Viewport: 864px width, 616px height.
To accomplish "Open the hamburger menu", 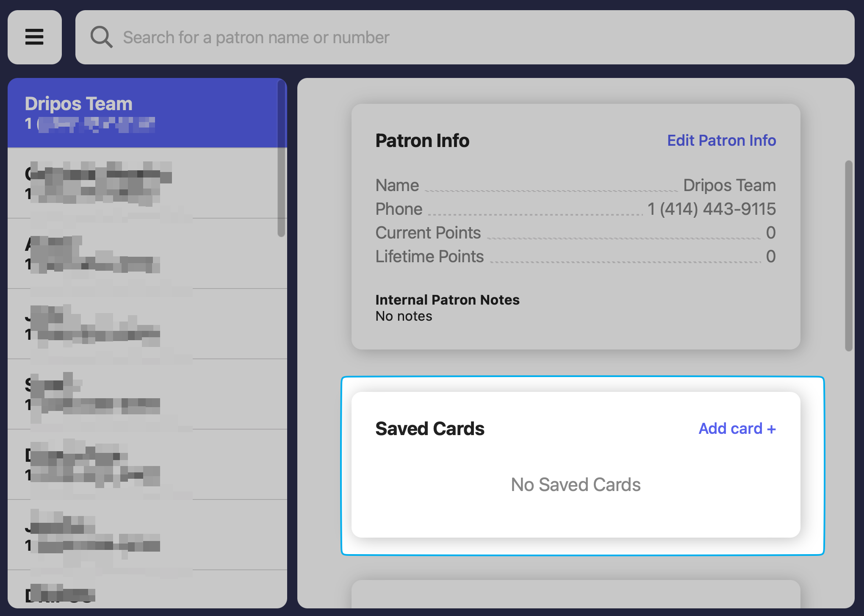I will [x=34, y=37].
